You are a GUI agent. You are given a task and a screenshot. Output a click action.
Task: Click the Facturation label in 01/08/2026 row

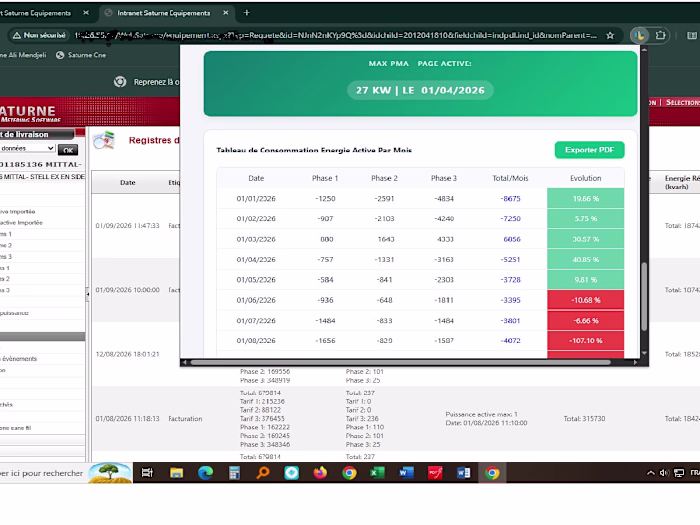point(185,419)
